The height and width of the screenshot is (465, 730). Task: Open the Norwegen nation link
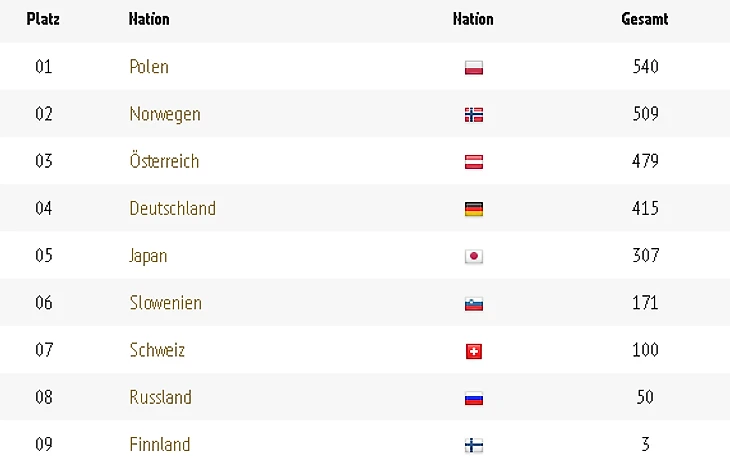[165, 114]
